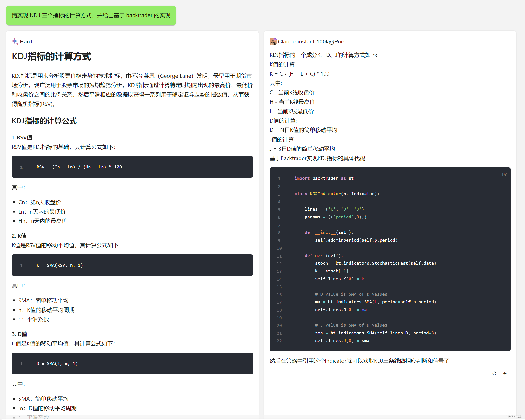Click the 'ma = bt.indicators.SMA(k, period=self.p.period)' line

tap(376, 302)
